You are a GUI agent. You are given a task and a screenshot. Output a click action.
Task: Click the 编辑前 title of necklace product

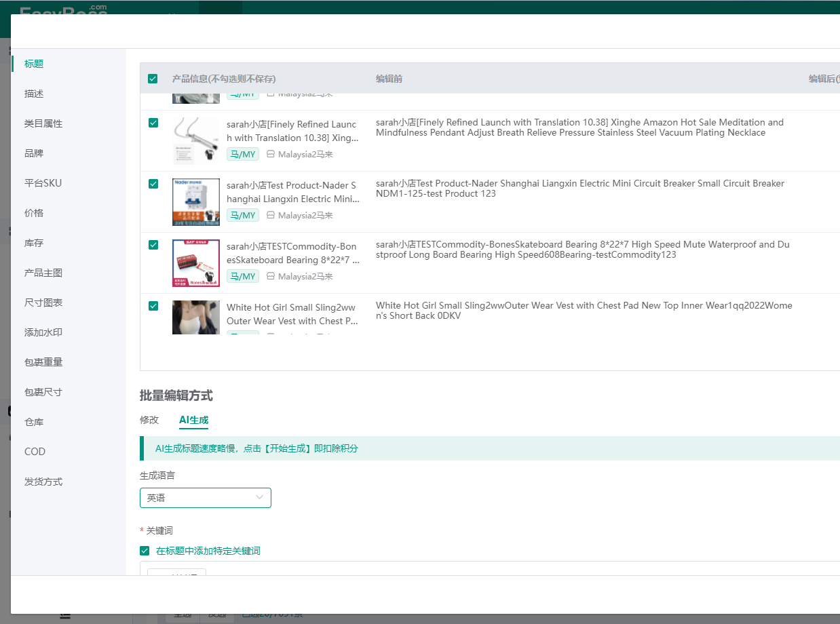point(579,128)
